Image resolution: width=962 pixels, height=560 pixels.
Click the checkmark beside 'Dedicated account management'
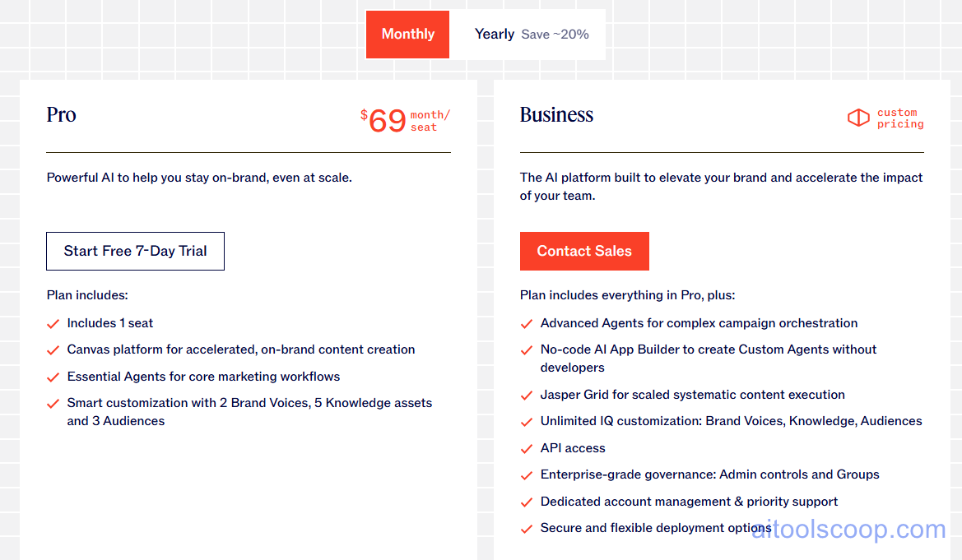pos(527,502)
